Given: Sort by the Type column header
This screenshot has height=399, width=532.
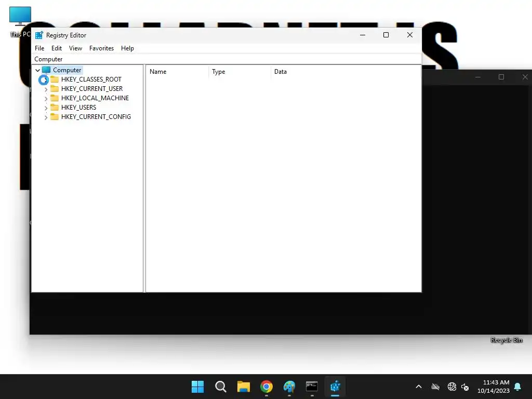Looking at the screenshot, I should (240, 72).
